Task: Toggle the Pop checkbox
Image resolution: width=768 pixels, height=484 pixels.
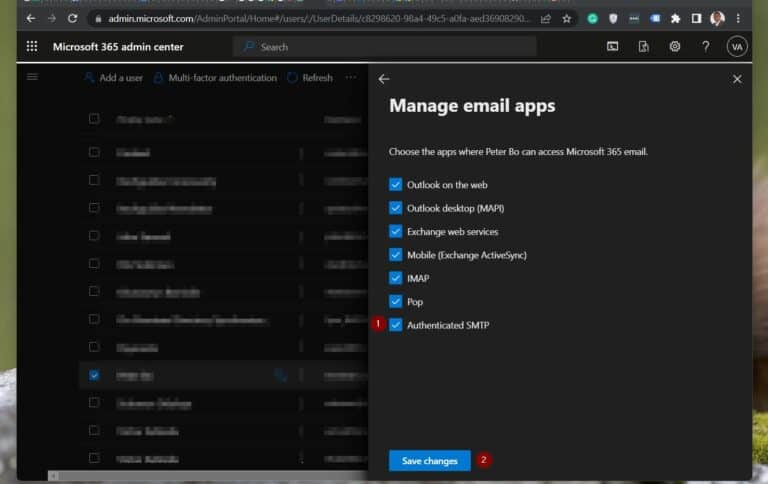Action: tap(395, 301)
